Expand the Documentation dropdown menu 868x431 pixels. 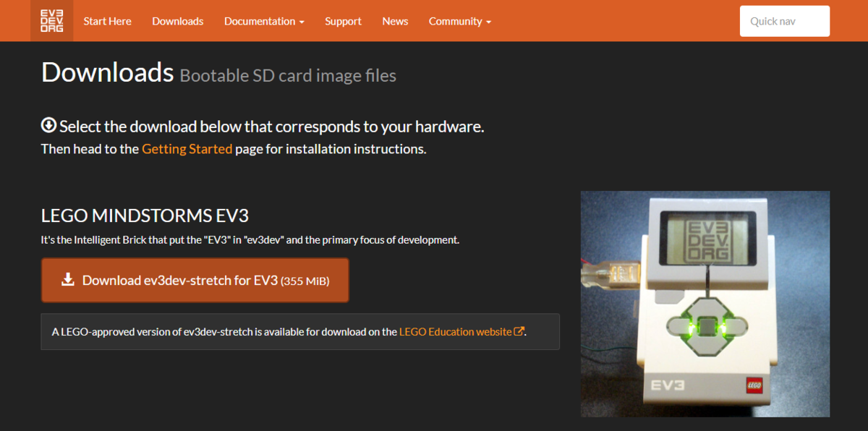[x=264, y=21]
